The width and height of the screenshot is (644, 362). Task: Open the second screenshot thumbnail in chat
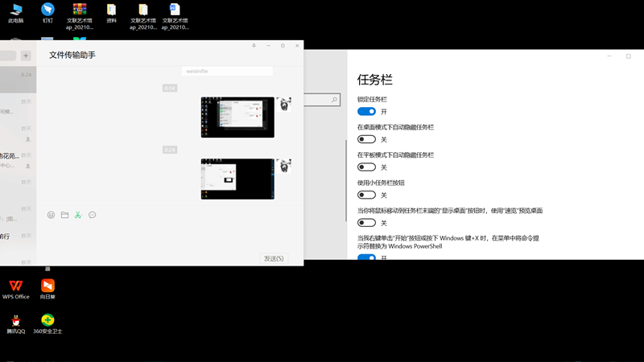point(237,179)
